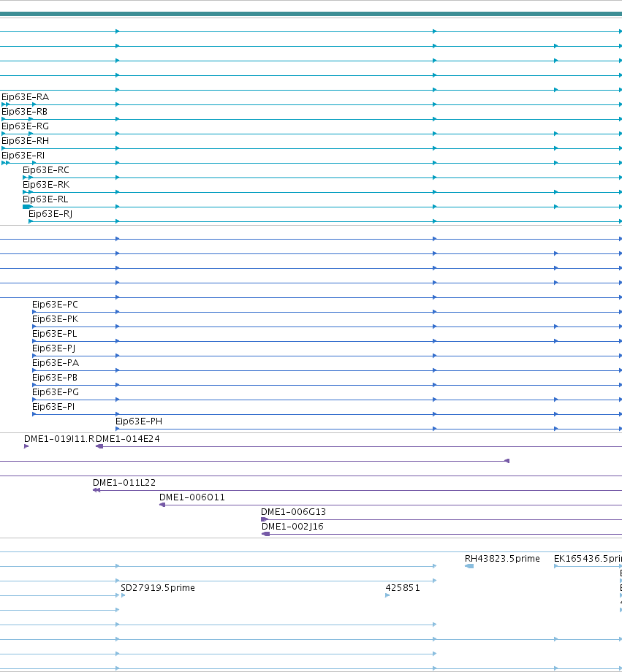This screenshot has width=622, height=672.
Task: Select the Eip63E-PK protein label
Action: [x=56, y=319]
